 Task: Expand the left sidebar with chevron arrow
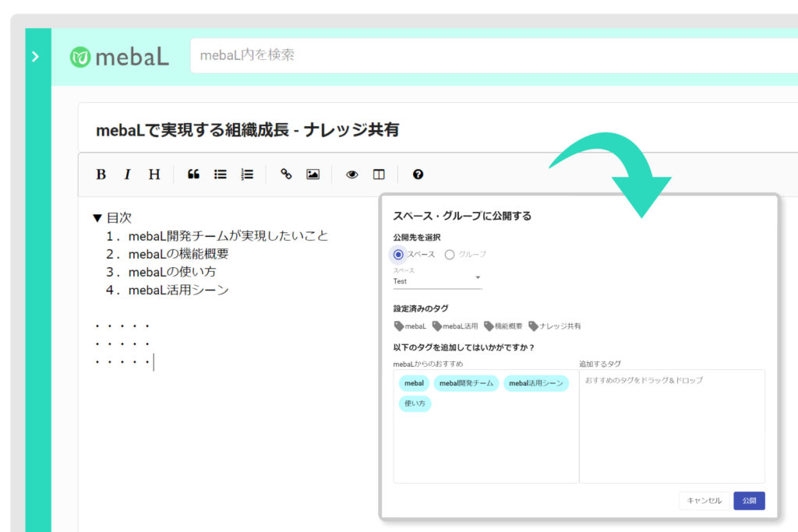35,56
